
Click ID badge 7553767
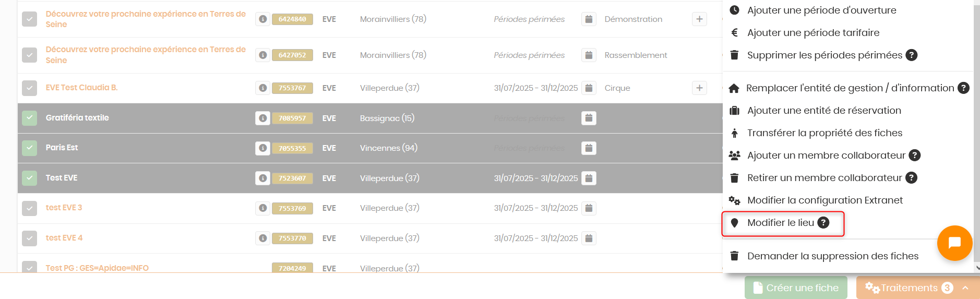(292, 88)
